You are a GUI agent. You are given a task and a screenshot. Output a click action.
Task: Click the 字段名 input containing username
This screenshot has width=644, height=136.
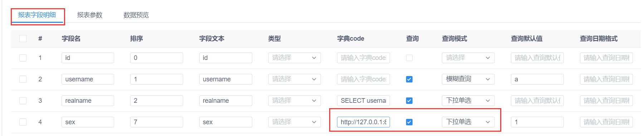[88, 79]
